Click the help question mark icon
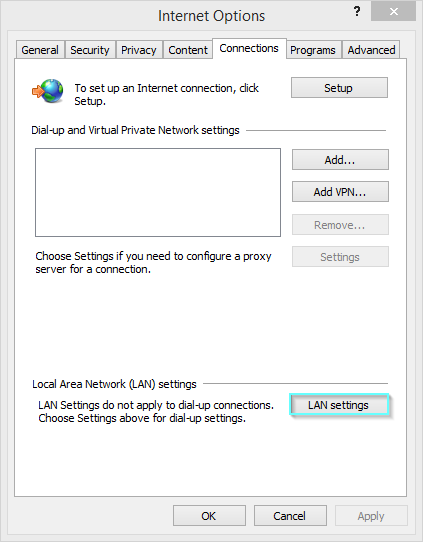Image resolution: width=423 pixels, height=542 pixels. pyautogui.click(x=357, y=12)
